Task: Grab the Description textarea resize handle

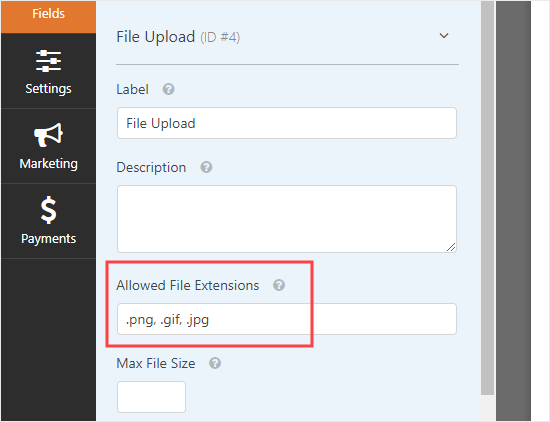Action: 451,247
